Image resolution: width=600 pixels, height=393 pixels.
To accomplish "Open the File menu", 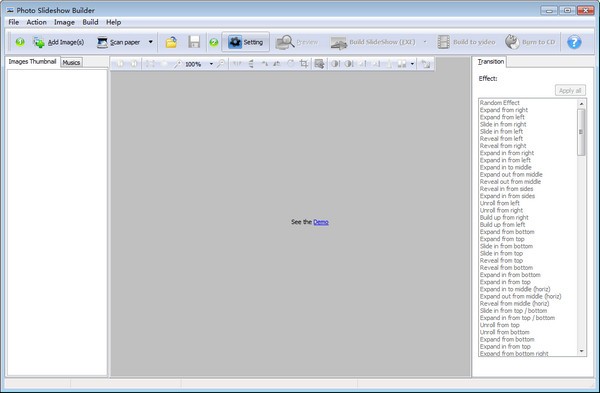I will click(x=13, y=22).
